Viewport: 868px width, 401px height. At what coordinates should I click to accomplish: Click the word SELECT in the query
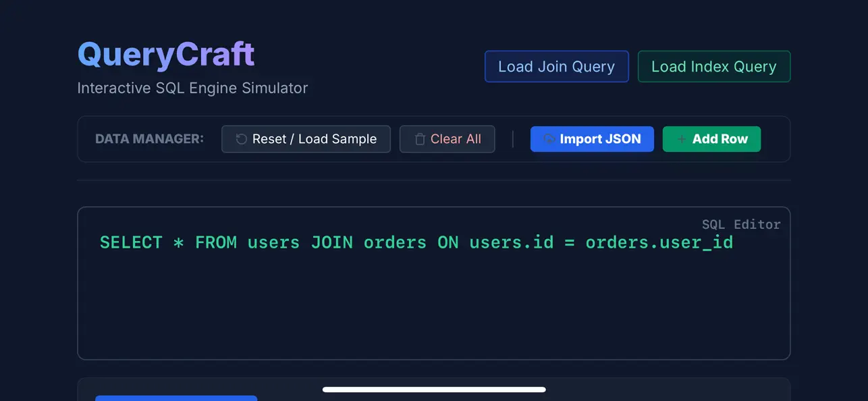[131, 242]
